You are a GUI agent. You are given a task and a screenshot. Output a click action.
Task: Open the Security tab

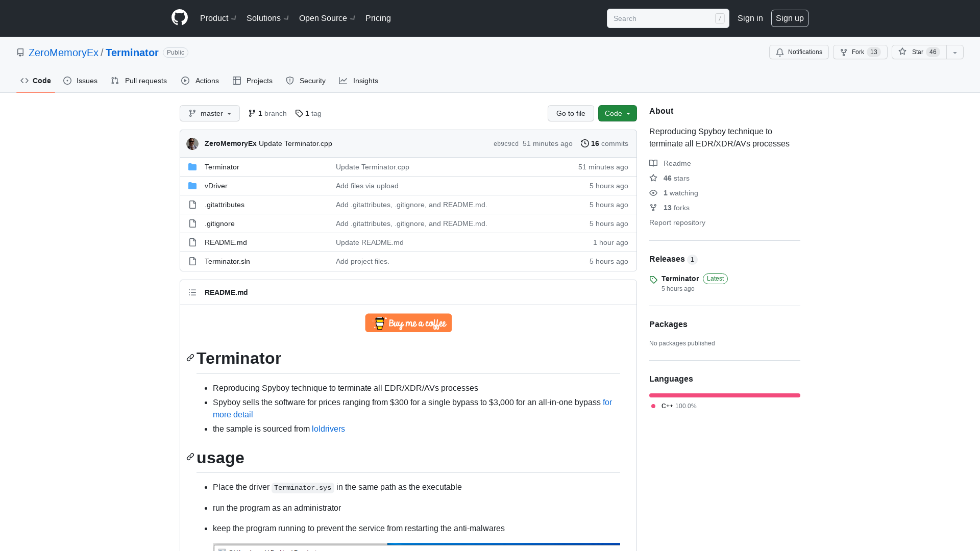point(306,81)
